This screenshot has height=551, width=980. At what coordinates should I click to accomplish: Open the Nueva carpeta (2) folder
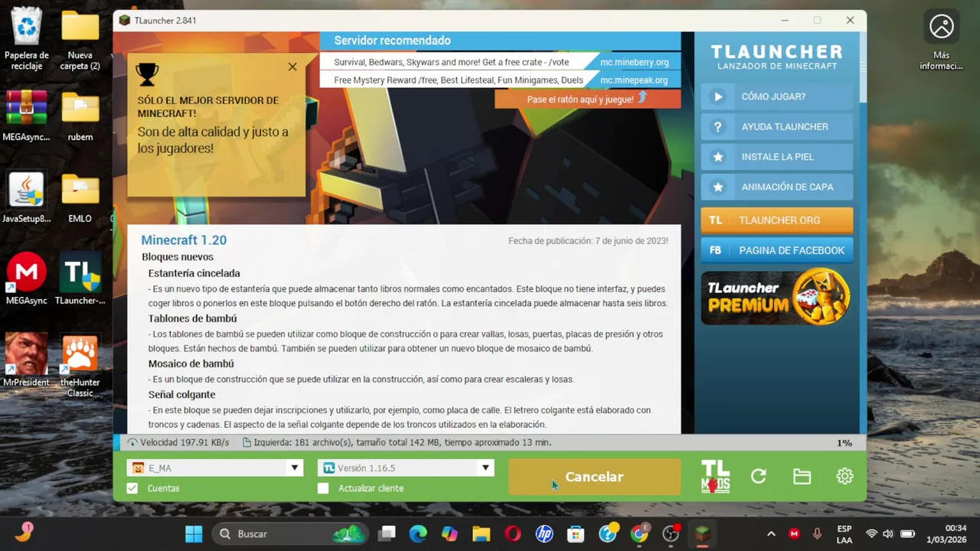[x=80, y=38]
